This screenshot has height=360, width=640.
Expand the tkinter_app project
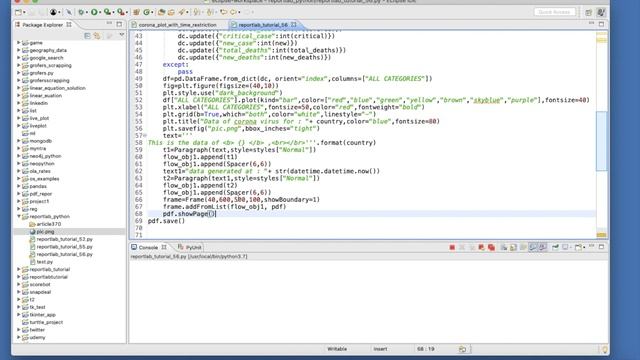[x=18, y=315]
